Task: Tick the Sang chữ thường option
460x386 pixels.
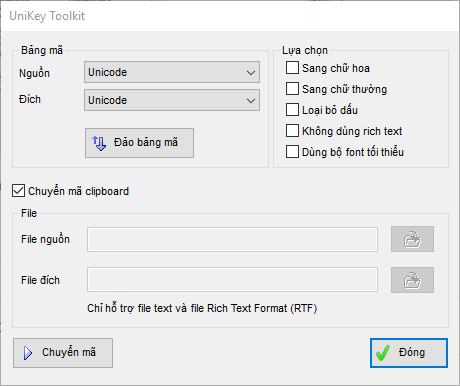Action: click(292, 89)
